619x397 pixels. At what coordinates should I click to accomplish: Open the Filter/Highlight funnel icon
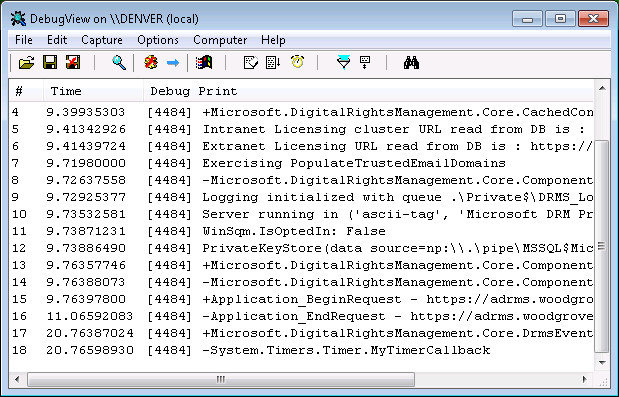(x=343, y=62)
